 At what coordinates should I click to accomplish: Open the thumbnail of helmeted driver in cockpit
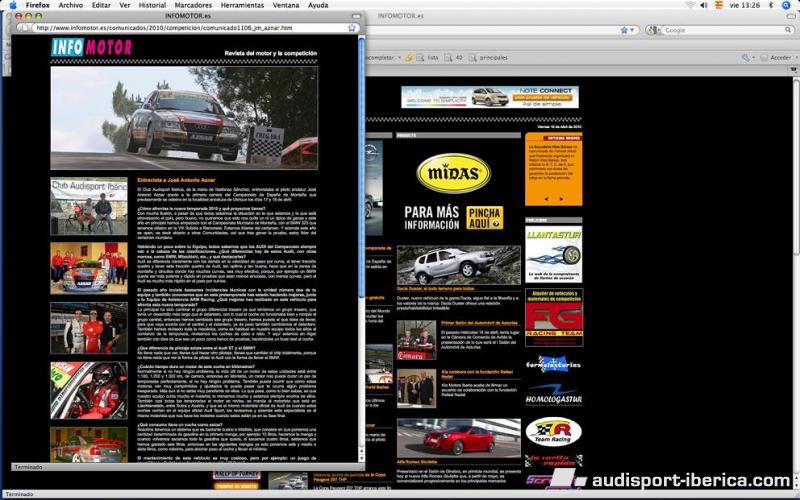(89, 390)
